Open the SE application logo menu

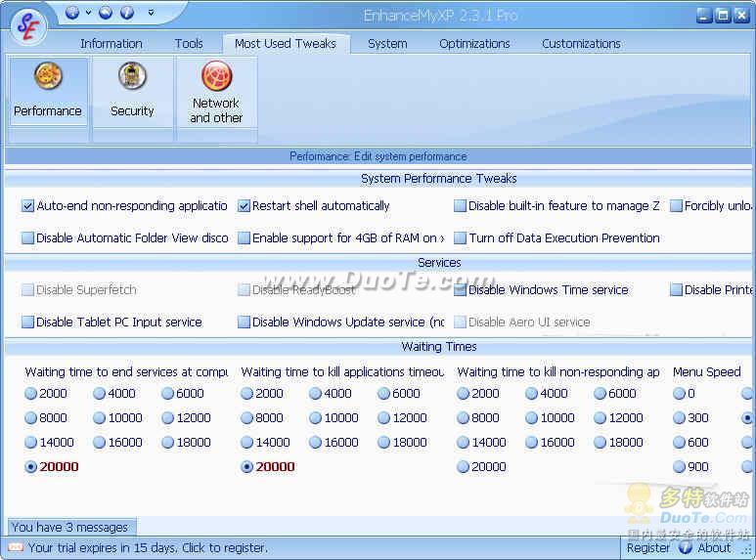coord(28,27)
